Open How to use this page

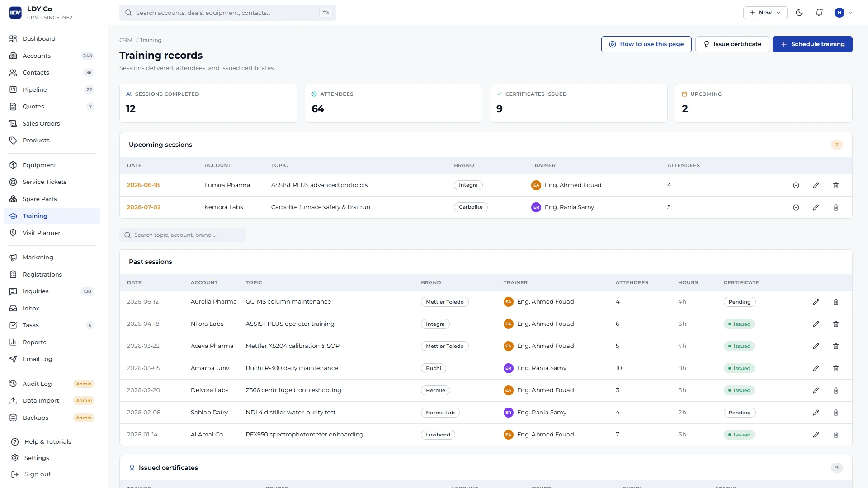click(x=646, y=44)
